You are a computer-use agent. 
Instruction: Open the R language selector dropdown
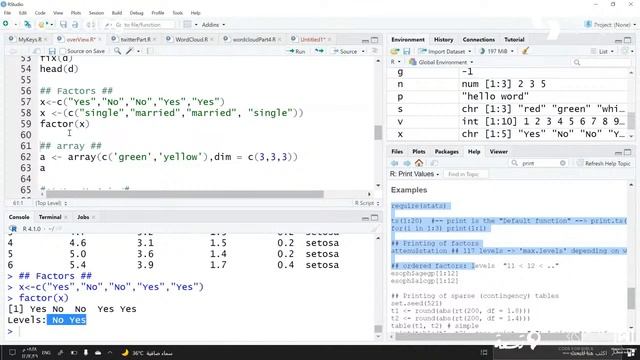pos(395,62)
